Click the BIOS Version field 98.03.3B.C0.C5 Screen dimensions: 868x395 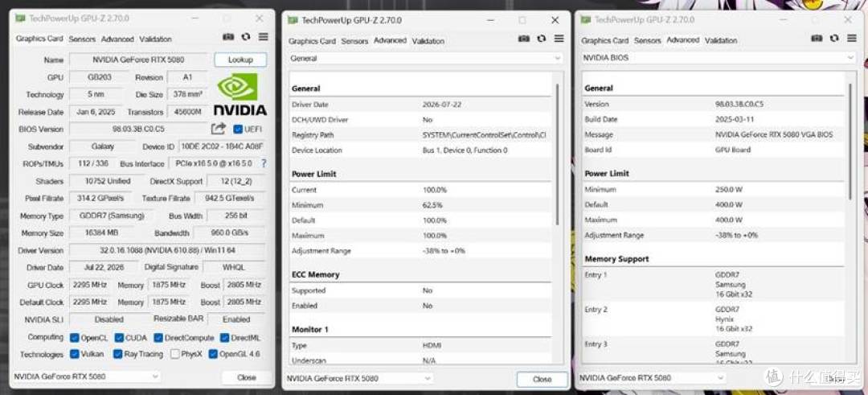(x=138, y=129)
